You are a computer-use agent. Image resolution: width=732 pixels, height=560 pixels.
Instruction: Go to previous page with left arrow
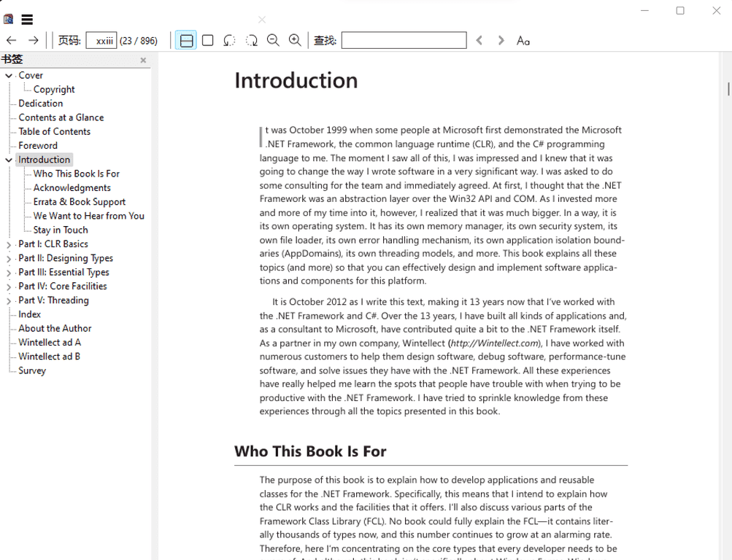[x=11, y=41]
